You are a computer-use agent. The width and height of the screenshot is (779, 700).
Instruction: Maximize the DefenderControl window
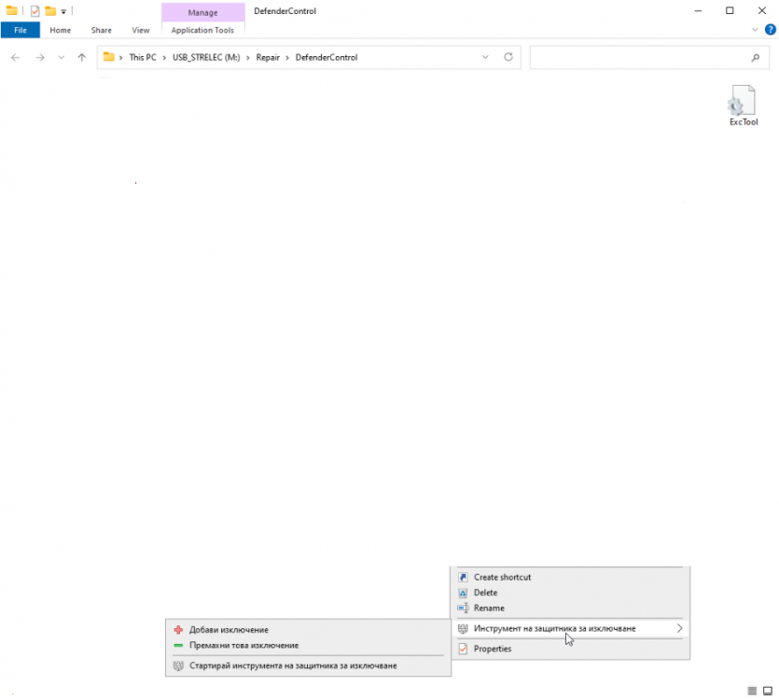pos(730,10)
